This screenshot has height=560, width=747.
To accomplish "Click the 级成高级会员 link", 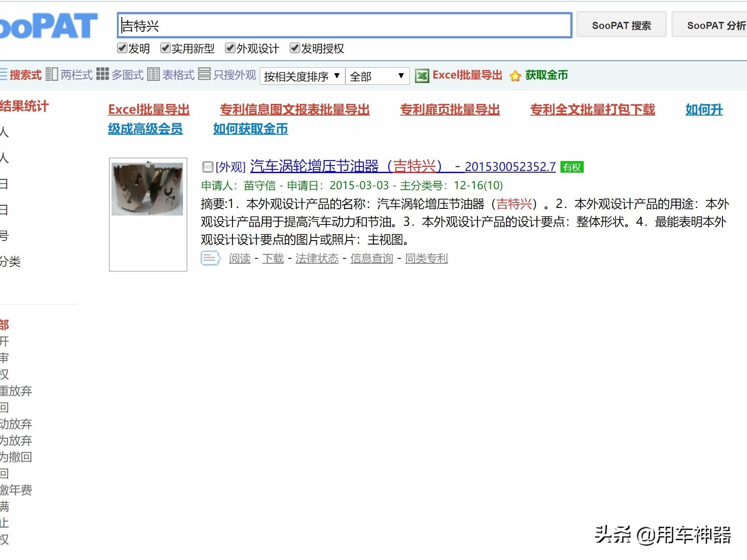I will tap(145, 129).
